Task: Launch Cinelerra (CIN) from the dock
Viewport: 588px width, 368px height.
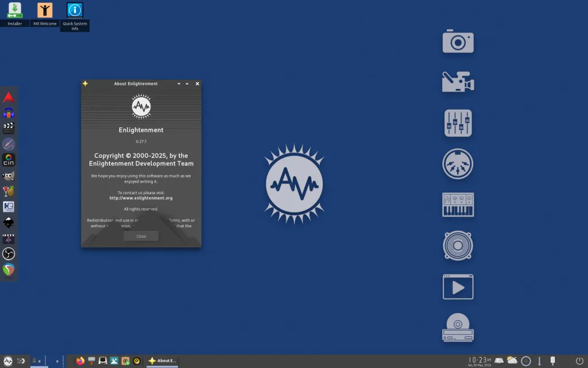Action: click(x=8, y=160)
